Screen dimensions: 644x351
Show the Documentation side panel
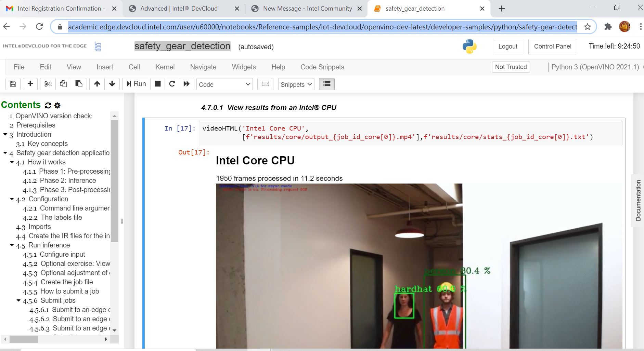[x=637, y=200]
